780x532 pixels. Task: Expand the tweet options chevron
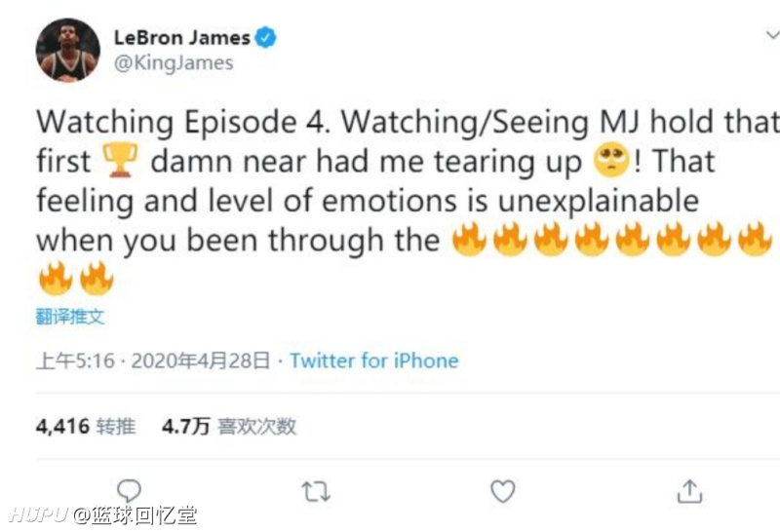click(772, 35)
